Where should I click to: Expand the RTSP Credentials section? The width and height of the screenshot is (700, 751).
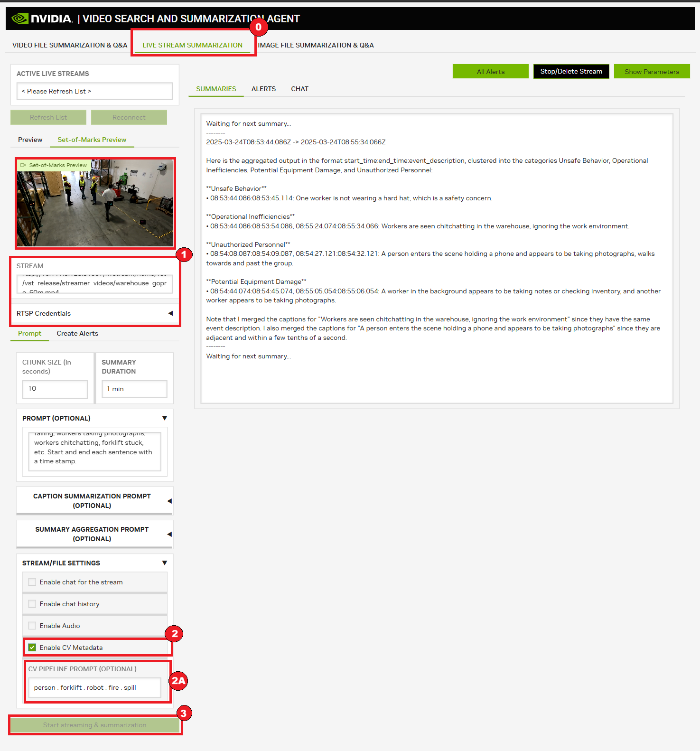170,313
